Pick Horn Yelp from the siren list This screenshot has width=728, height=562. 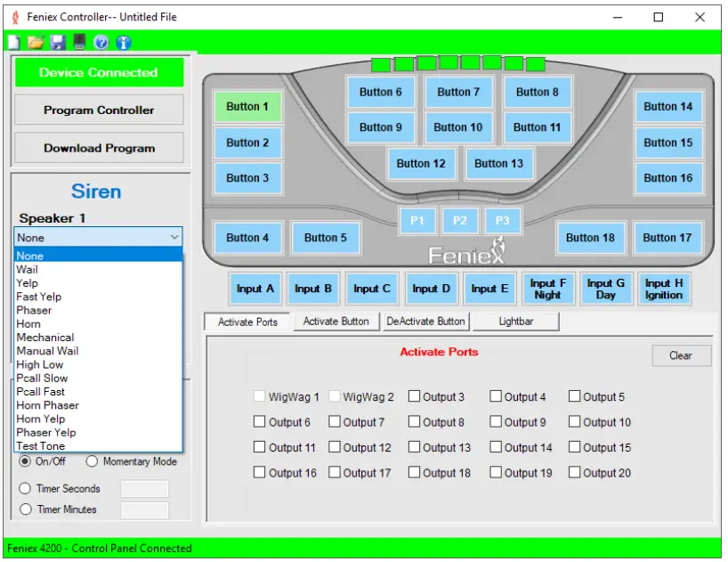tap(98, 419)
